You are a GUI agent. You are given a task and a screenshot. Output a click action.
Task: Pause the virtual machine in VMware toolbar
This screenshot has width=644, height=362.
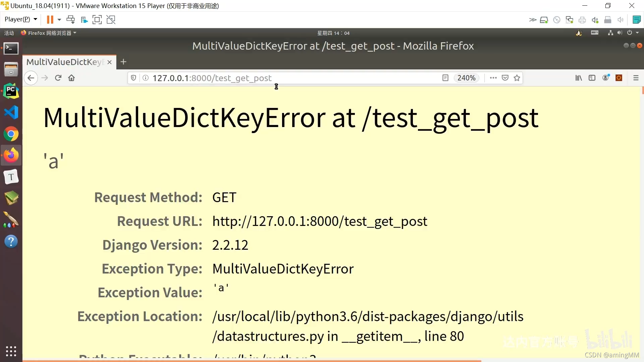[50, 19]
